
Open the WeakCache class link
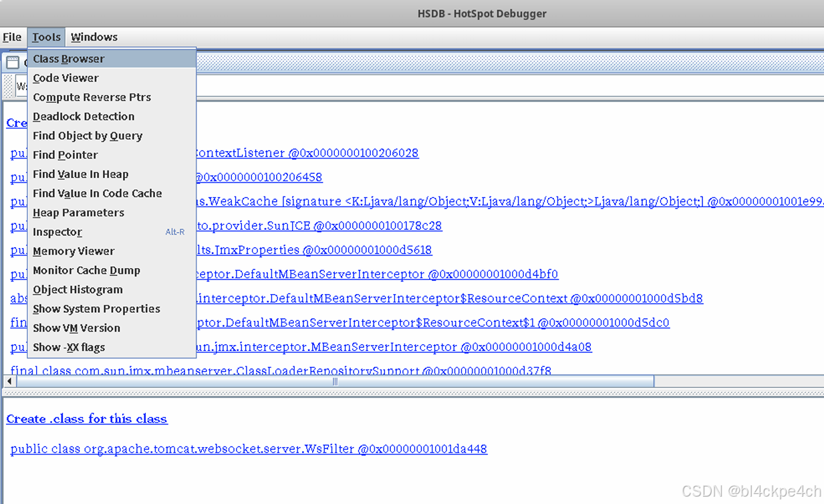(x=511, y=201)
